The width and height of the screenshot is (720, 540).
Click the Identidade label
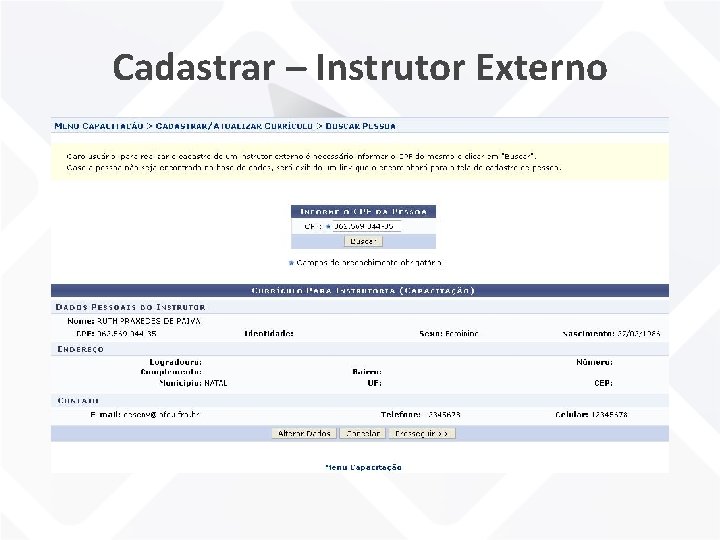269,334
